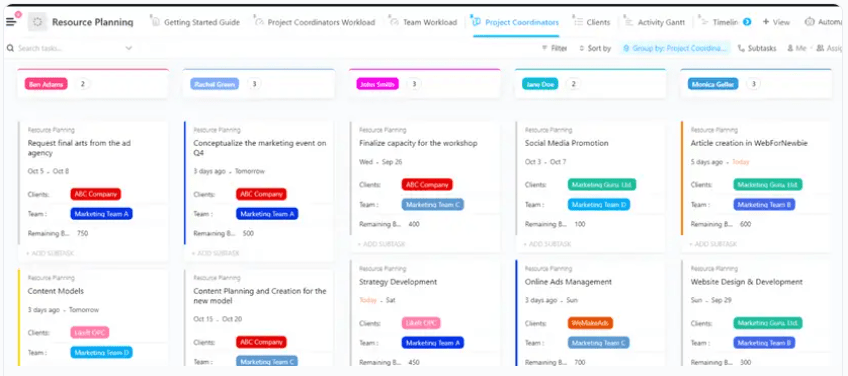Select the Project Coordinators board tab
Image resolution: width=848 pixels, height=376 pixels.
pos(516,22)
